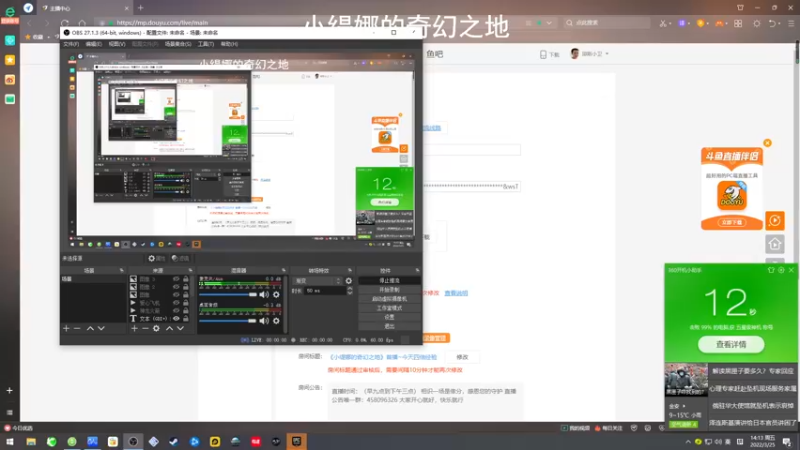Remove selected source with minus icon
Image resolution: width=800 pixels, height=450 pixels.
click(x=145, y=329)
